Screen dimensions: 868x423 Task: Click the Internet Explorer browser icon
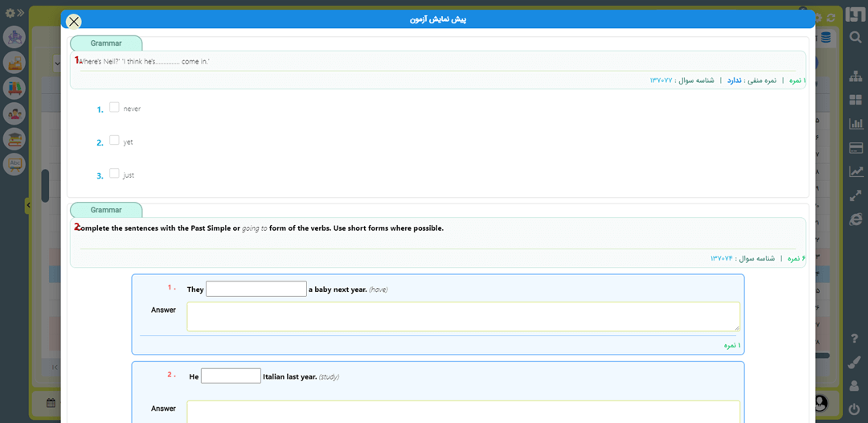tap(855, 220)
